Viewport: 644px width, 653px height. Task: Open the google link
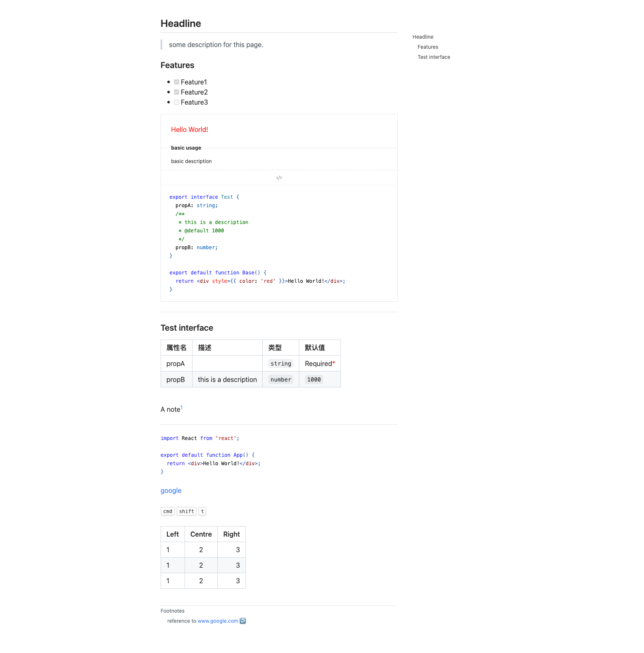tap(171, 491)
